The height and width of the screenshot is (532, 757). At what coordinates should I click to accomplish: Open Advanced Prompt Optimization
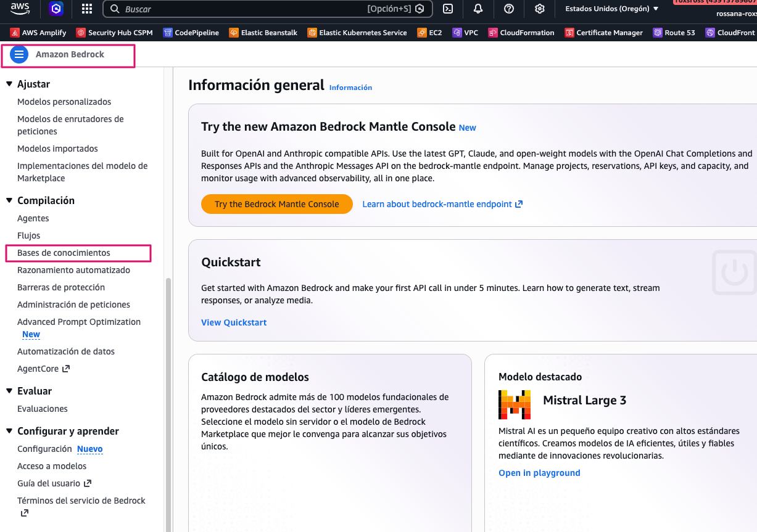pyautogui.click(x=79, y=322)
